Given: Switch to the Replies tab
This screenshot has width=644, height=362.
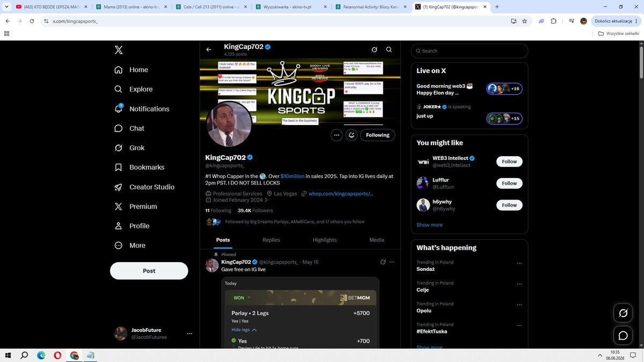Looking at the screenshot, I should (272, 240).
